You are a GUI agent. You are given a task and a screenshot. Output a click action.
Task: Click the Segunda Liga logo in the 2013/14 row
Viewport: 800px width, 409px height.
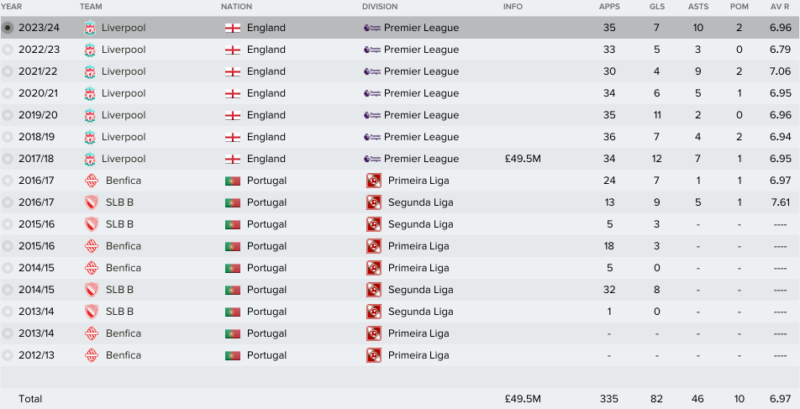[x=373, y=312]
